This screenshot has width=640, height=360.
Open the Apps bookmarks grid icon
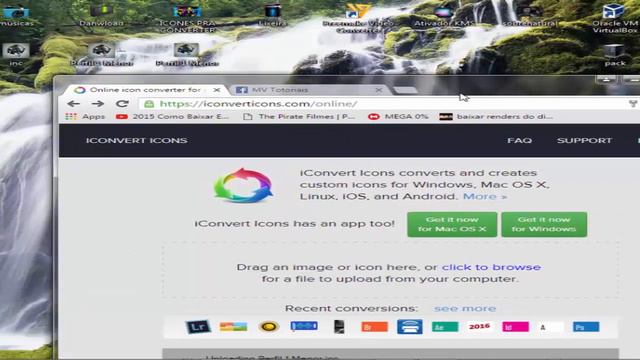click(71, 117)
